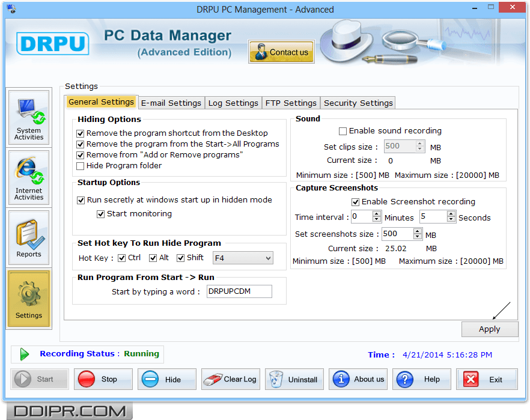Toggle Enable Screenshot recording checkbox

point(355,202)
